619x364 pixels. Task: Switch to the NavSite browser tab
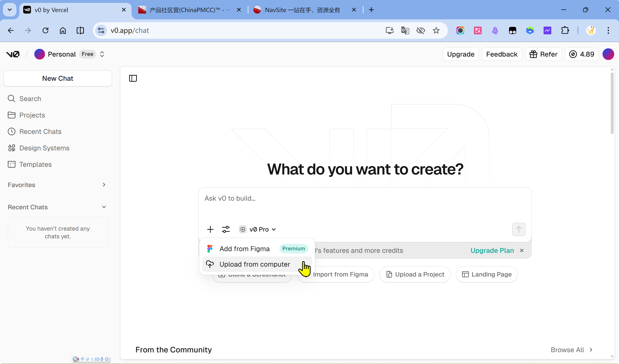click(302, 10)
